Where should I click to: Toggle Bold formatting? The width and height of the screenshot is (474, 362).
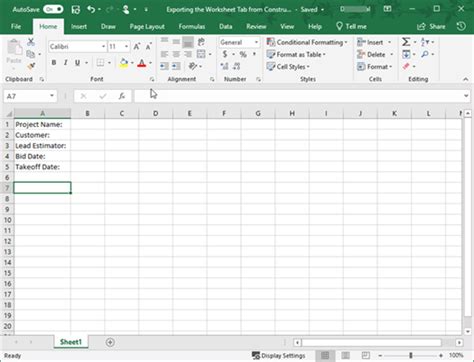point(54,62)
